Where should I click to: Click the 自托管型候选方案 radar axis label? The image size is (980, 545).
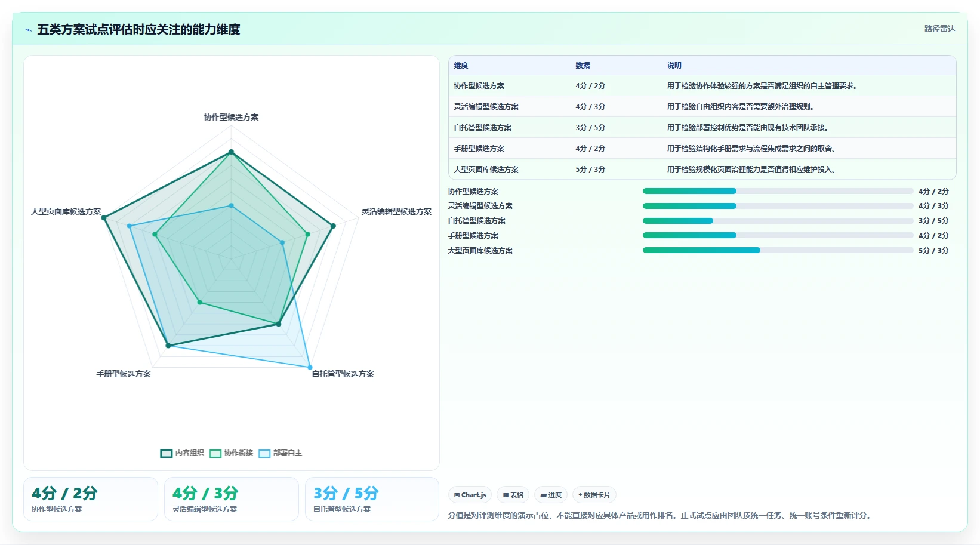[343, 374]
